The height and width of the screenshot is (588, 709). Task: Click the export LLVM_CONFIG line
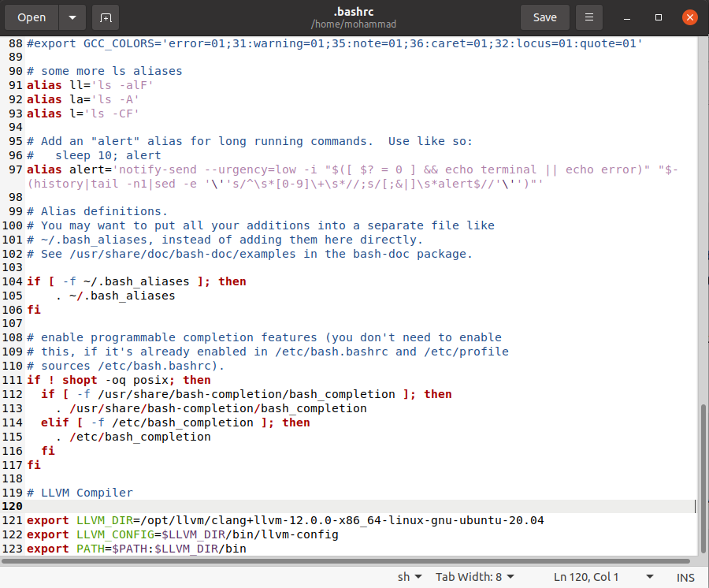[183, 535]
